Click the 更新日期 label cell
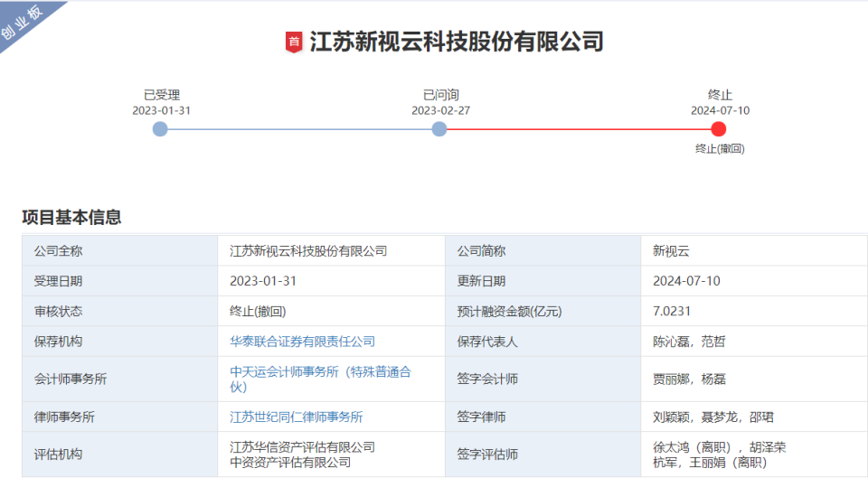The width and height of the screenshot is (868, 478). (x=543, y=281)
